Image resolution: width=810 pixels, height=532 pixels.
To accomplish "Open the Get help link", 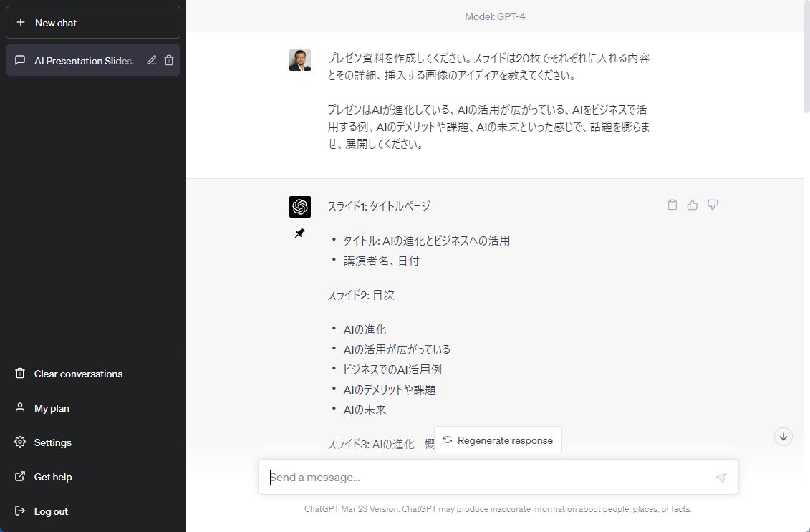I will coord(53,477).
